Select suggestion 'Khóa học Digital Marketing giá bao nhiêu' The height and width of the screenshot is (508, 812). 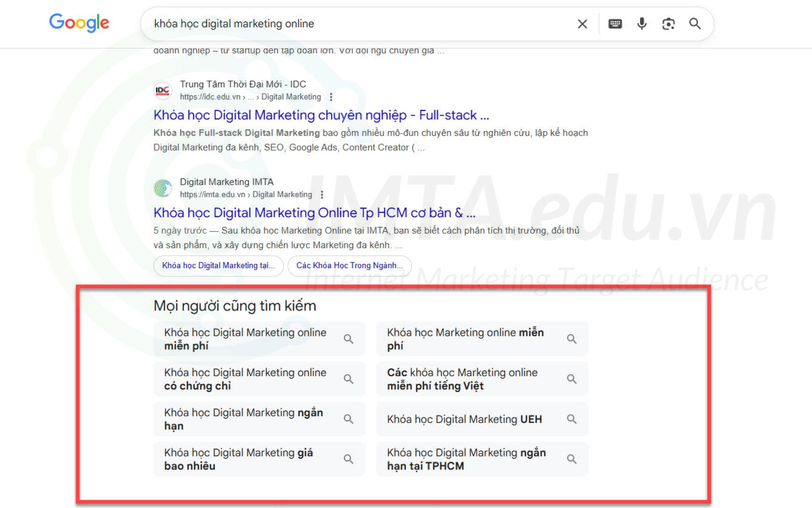pyautogui.click(x=259, y=459)
